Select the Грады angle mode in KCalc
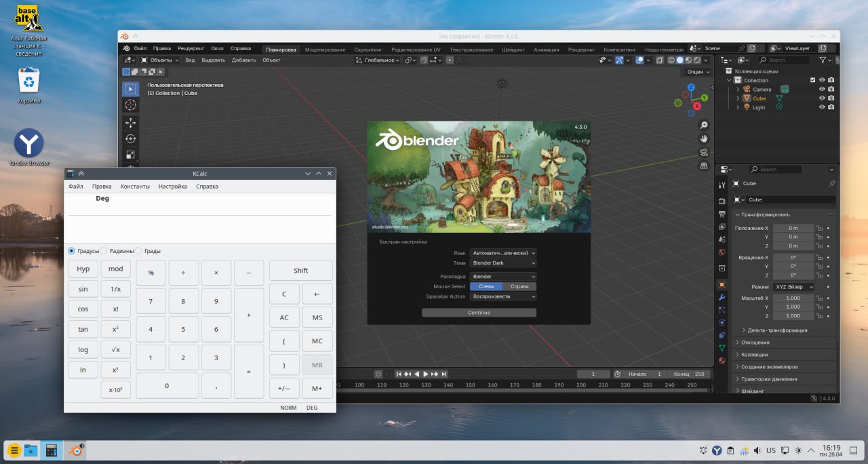The width and height of the screenshot is (868, 464). click(x=148, y=251)
